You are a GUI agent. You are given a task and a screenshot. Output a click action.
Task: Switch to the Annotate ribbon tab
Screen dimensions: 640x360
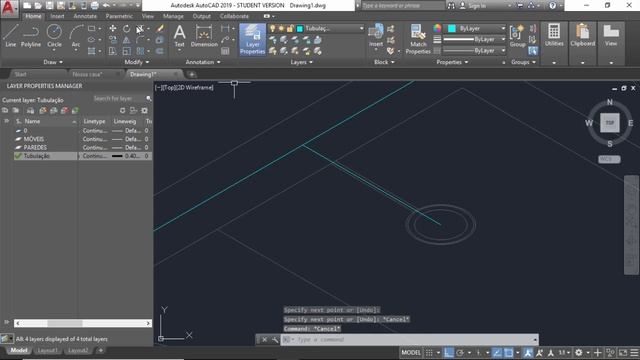[85, 16]
